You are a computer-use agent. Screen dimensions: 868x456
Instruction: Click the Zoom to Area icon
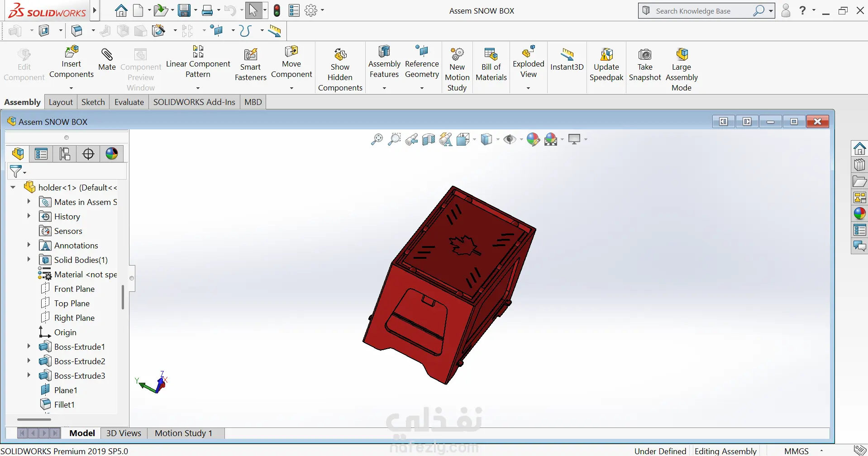click(394, 139)
